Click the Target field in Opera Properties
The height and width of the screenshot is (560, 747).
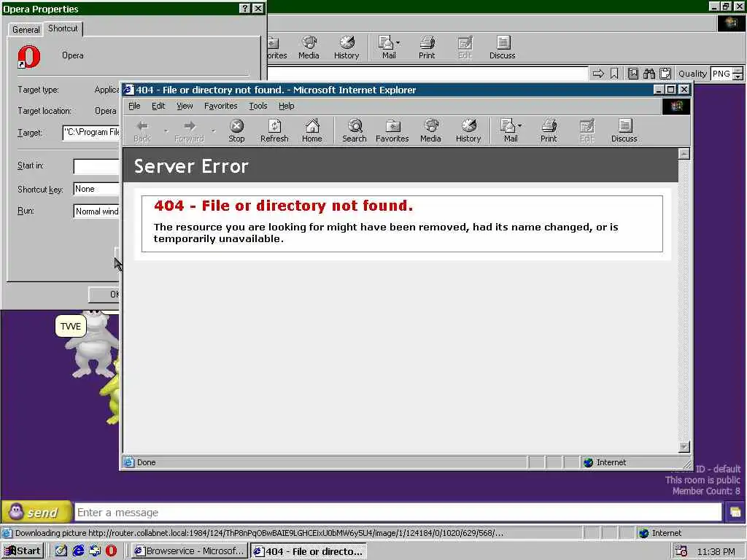pos(91,133)
